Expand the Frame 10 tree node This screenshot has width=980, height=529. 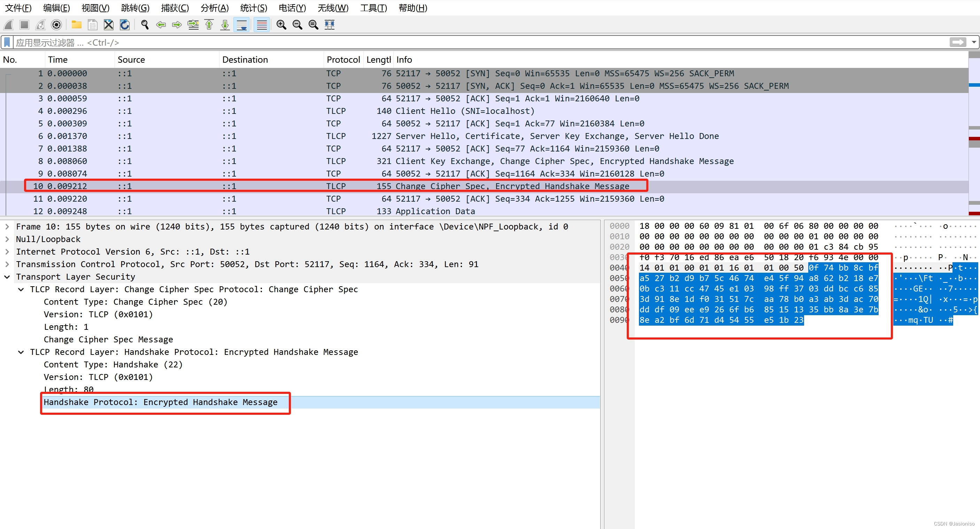pyautogui.click(x=7, y=227)
